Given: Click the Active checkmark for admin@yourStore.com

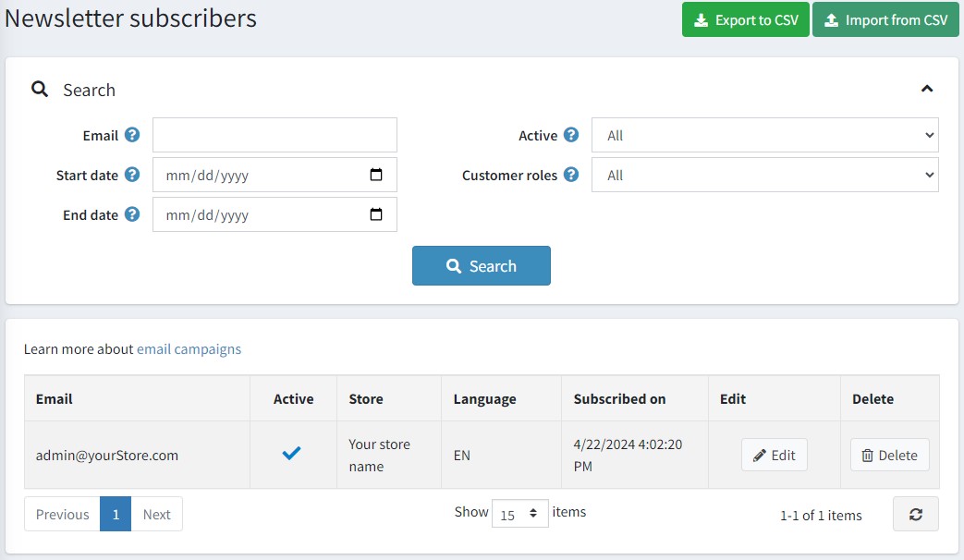Looking at the screenshot, I should [292, 454].
